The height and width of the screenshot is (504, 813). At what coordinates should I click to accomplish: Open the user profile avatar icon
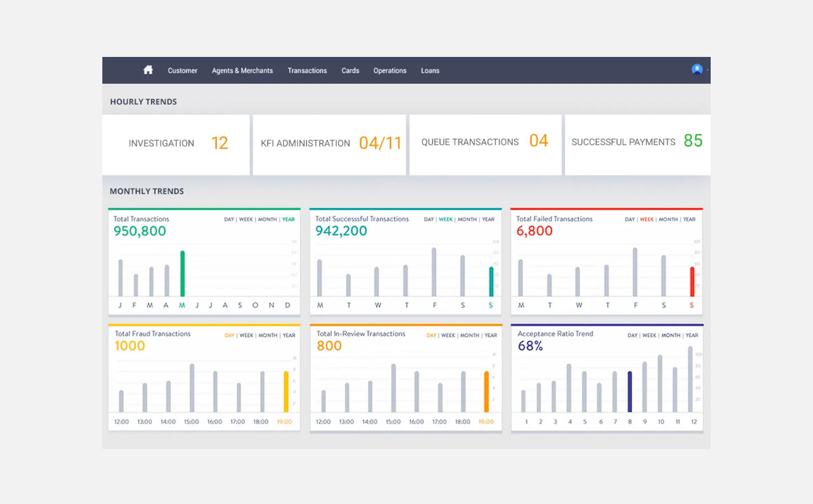(x=696, y=69)
